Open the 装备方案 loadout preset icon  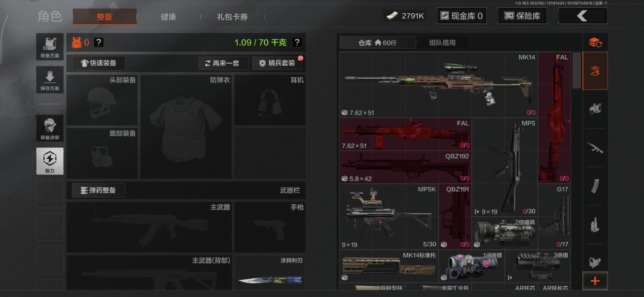(x=50, y=47)
